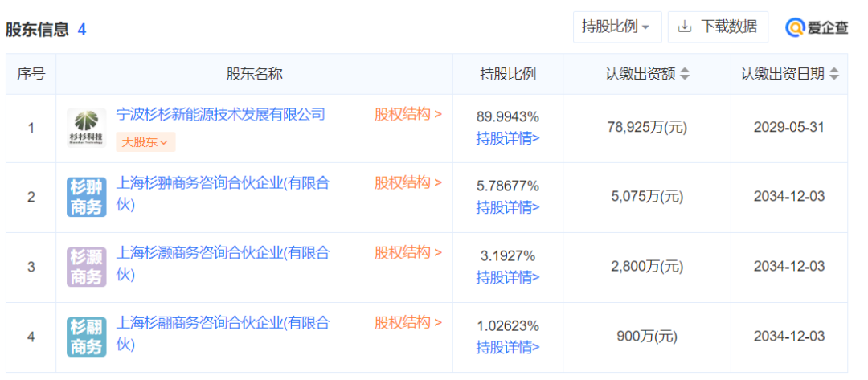This screenshot has height=380, width=868.
Task: Click the 89.9943% percentage value
Action: pos(508,116)
